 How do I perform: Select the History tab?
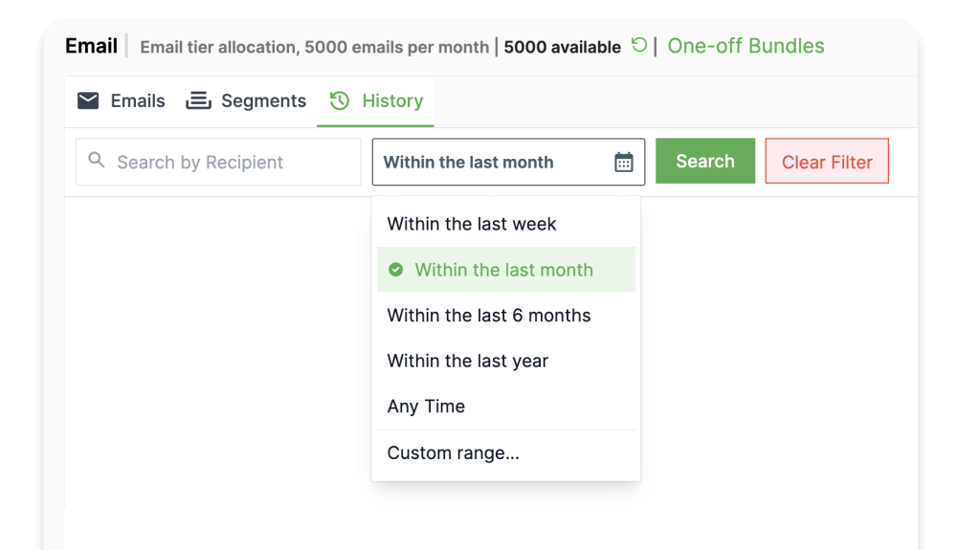375,100
